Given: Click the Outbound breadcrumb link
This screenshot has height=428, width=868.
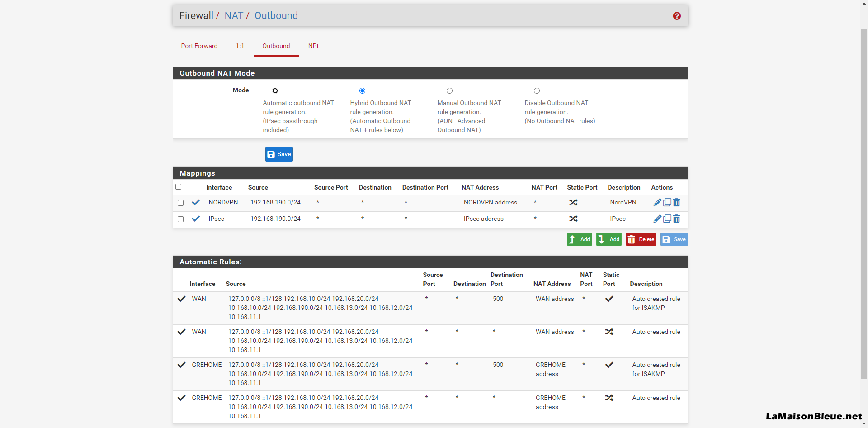Looking at the screenshot, I should pyautogui.click(x=276, y=16).
